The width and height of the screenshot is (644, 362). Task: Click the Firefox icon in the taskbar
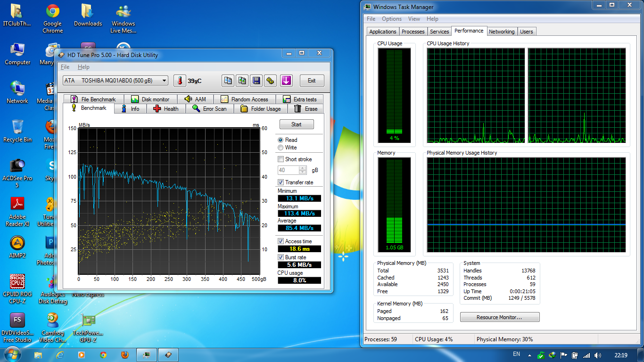point(124,354)
